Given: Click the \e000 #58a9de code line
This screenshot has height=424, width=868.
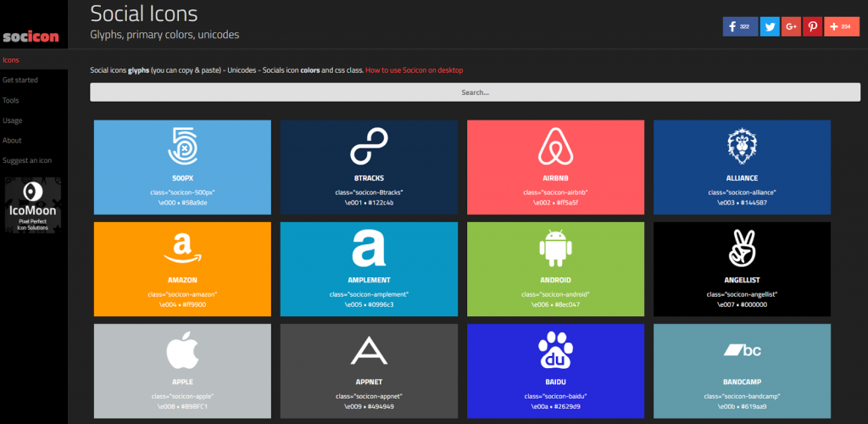Looking at the screenshot, I should [x=183, y=203].
